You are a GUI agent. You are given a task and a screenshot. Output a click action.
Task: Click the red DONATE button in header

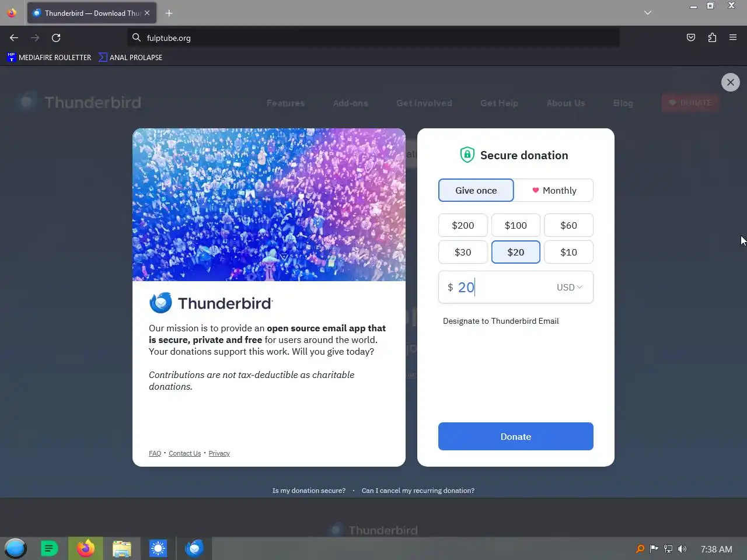click(690, 103)
